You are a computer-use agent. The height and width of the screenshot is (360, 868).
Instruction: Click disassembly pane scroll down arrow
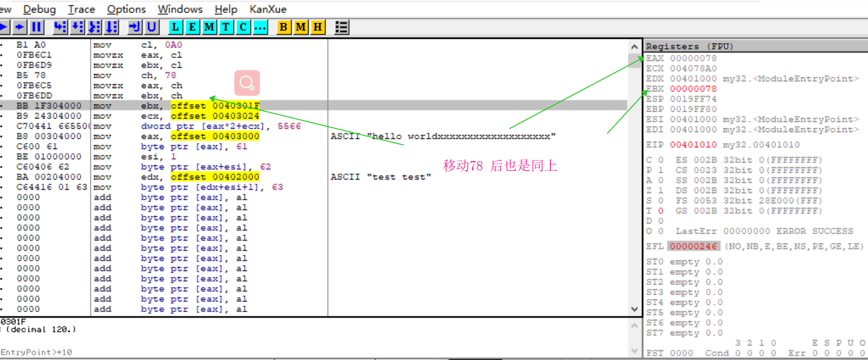click(x=634, y=309)
